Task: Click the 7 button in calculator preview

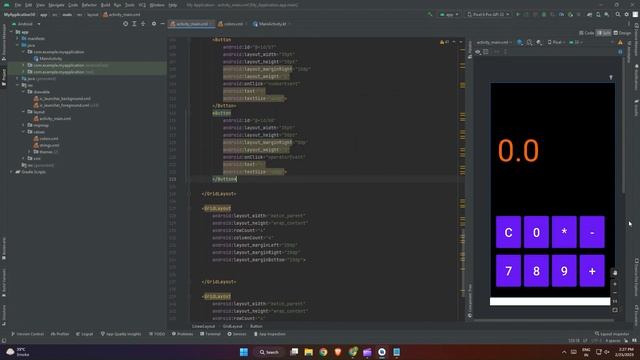Action: tap(508, 271)
